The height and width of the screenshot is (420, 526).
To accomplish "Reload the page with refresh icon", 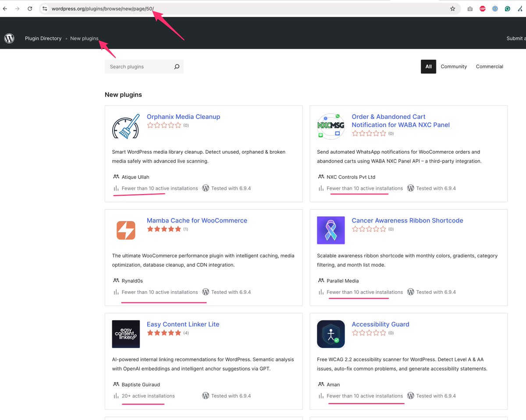I will [x=30, y=9].
